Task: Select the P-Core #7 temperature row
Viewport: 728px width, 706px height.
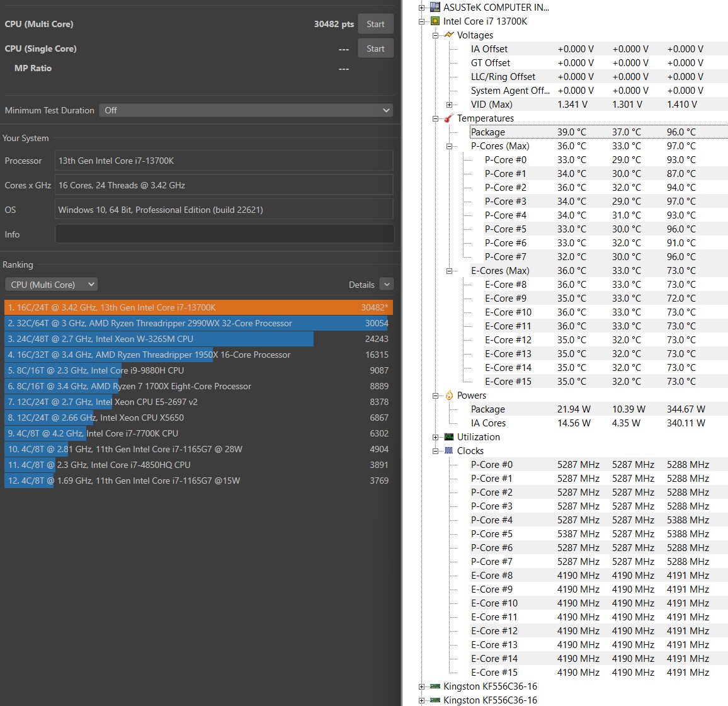Action: point(605,257)
